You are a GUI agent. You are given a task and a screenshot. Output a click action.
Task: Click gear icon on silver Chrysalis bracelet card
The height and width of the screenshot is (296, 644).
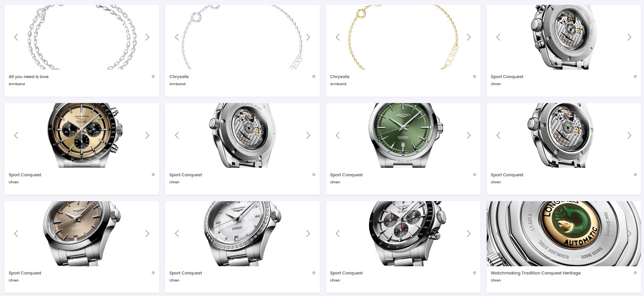coord(314,77)
